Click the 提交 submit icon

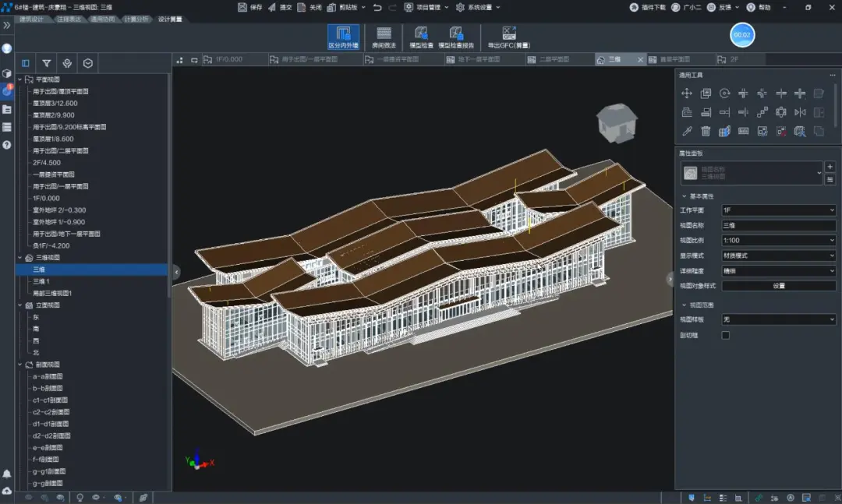(272, 8)
